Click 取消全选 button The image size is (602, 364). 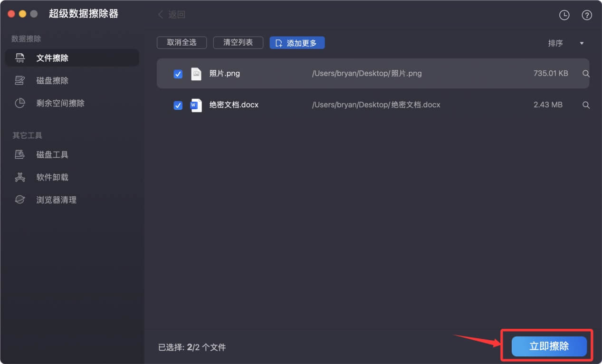click(x=182, y=42)
